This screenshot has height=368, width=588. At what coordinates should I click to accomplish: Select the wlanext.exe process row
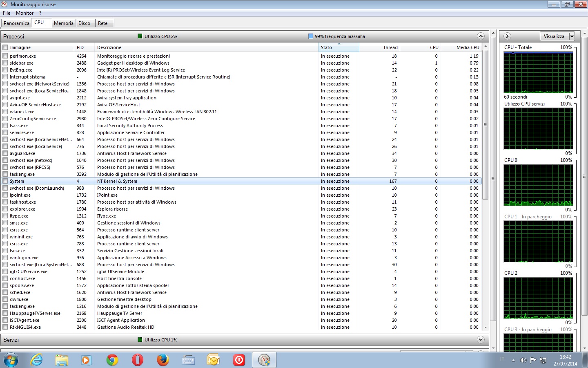241,112
